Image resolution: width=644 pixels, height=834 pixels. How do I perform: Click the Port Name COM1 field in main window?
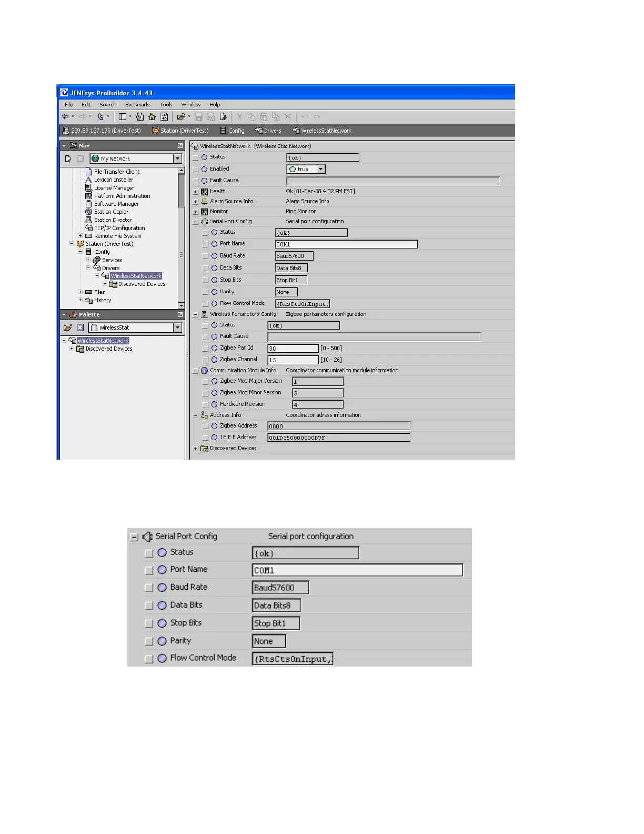coord(346,244)
